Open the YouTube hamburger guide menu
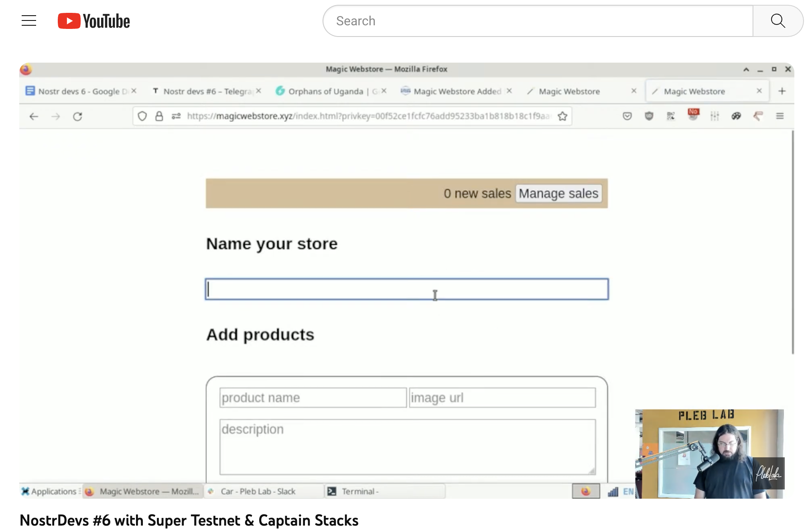The width and height of the screenshot is (812, 530). [29, 21]
